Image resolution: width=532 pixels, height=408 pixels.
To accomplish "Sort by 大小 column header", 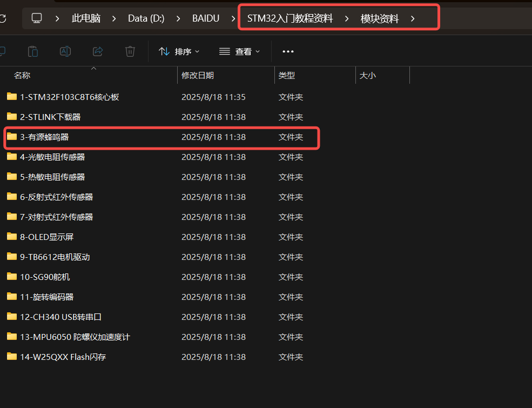I will [x=367, y=75].
